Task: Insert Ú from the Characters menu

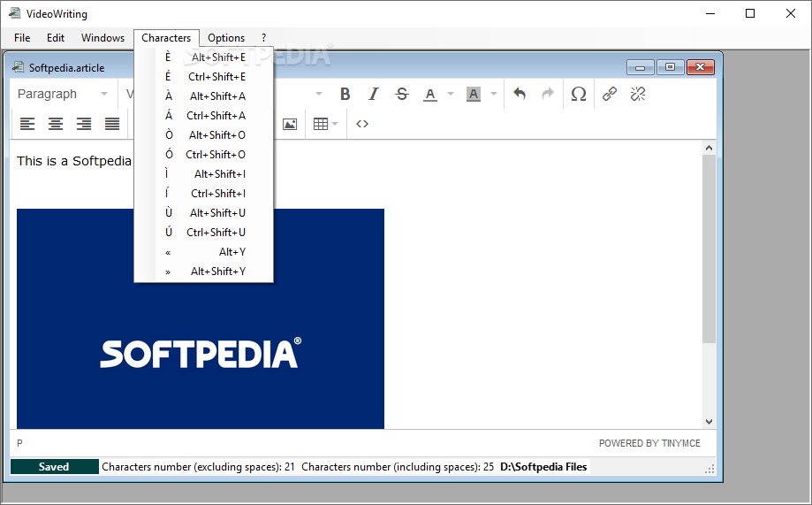Action: tap(204, 233)
